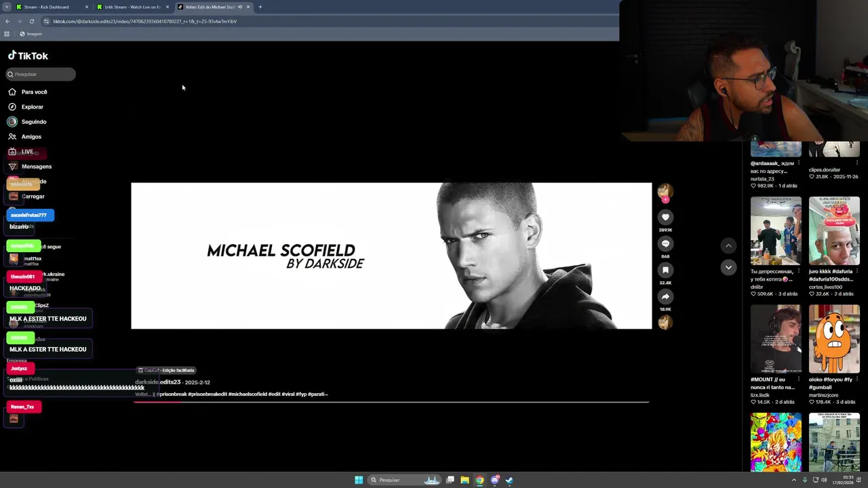Open the Amigos page

pyautogui.click(x=31, y=136)
